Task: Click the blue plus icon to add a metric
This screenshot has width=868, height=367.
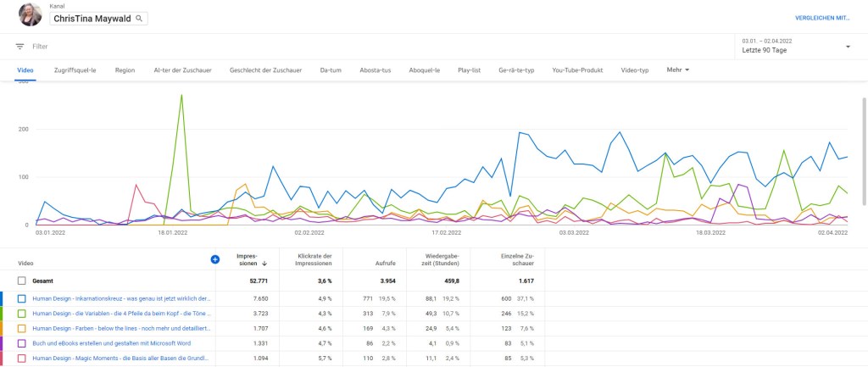Action: click(214, 259)
